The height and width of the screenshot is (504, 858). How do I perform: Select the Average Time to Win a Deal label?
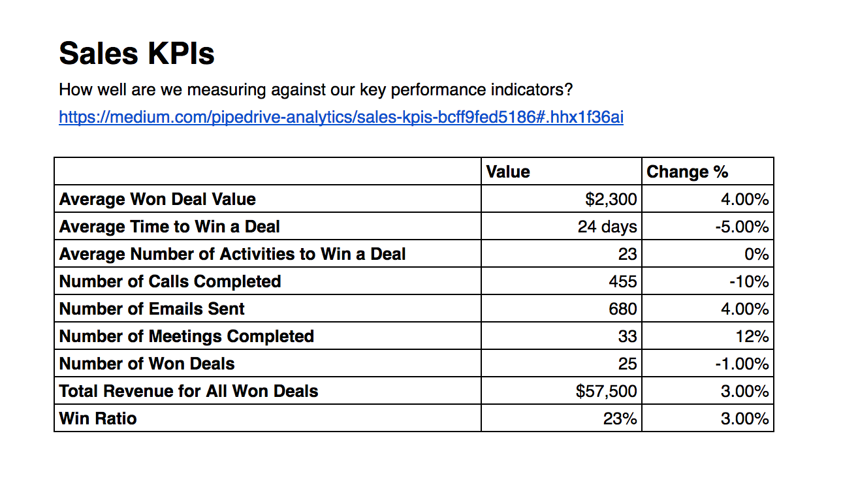coord(169,227)
